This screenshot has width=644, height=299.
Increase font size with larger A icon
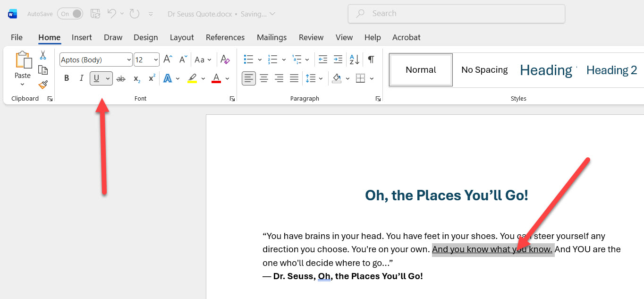click(168, 60)
